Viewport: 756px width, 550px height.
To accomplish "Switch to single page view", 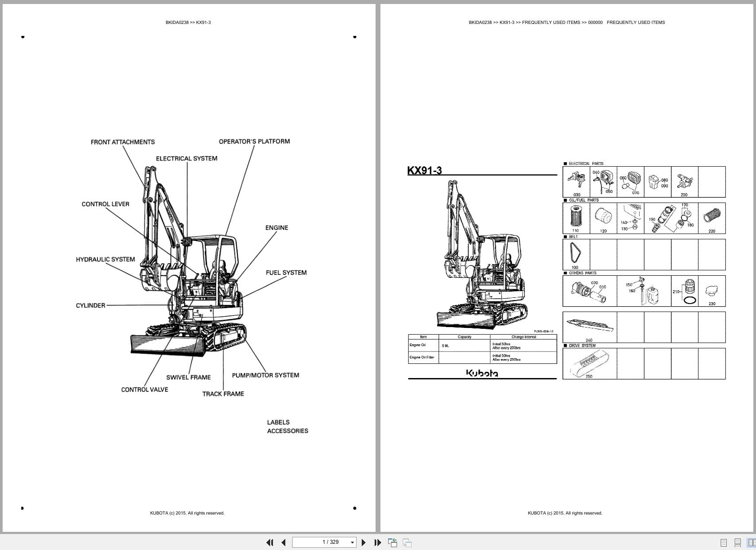I will (723, 542).
